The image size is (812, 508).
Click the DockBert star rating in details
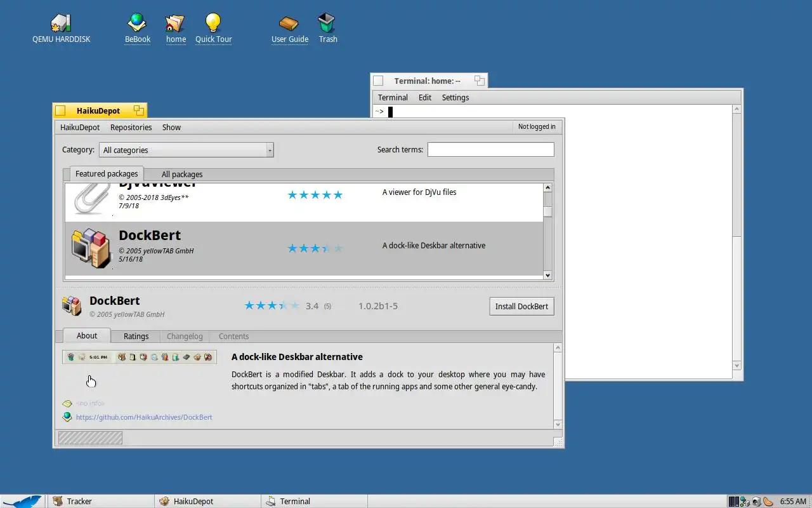click(272, 305)
